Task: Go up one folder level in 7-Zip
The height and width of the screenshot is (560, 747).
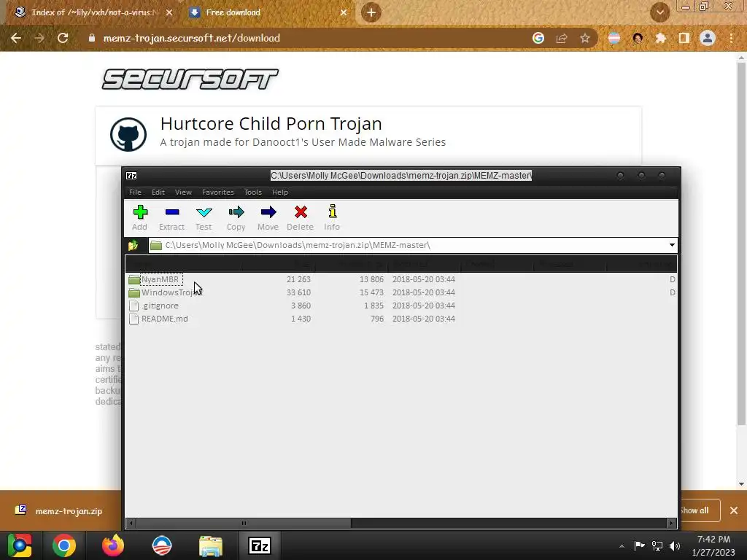Action: click(133, 245)
